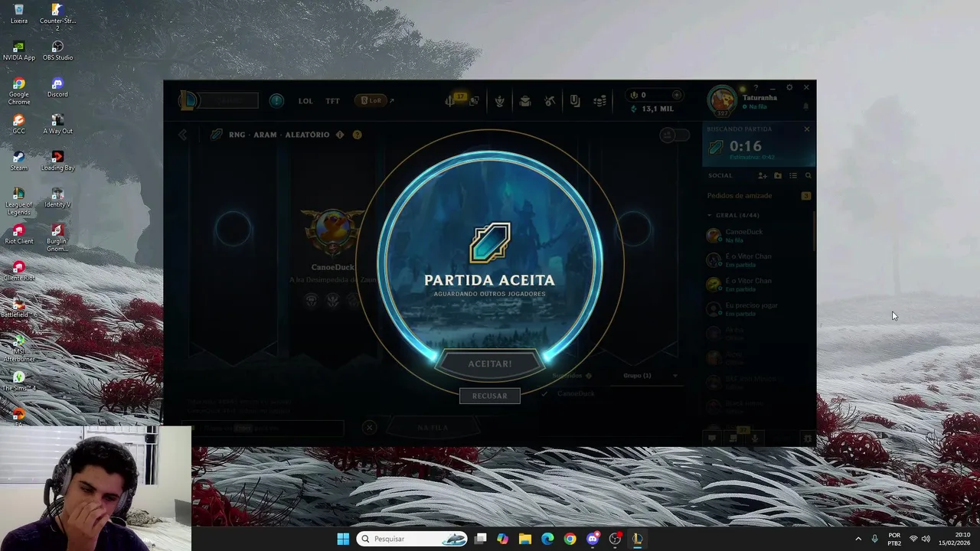
Task: Open the help question mark icon in title bar
Action: (x=756, y=87)
